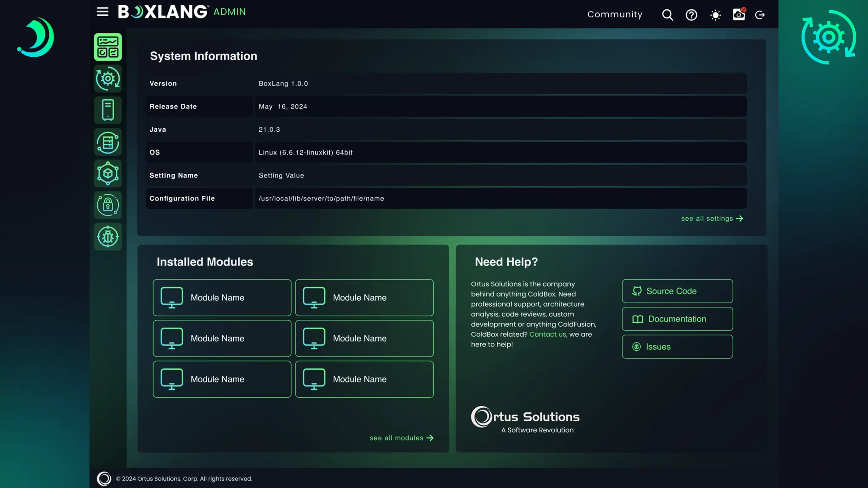Screen dimensions: 868x488
Task: Open the help question mark icon
Action: point(691,15)
